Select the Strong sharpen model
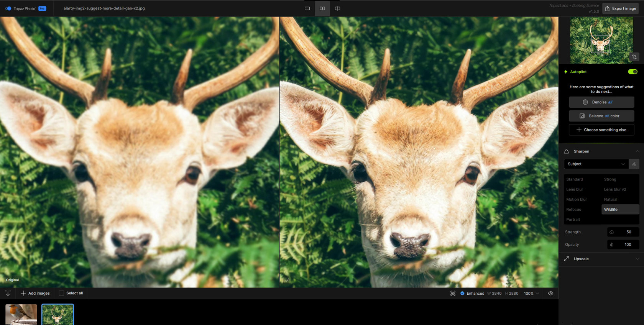644x325 pixels. tap(610, 179)
